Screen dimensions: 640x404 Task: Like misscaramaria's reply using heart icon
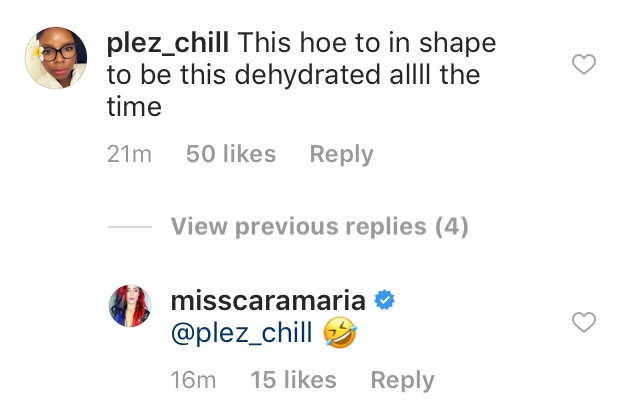coord(584,322)
